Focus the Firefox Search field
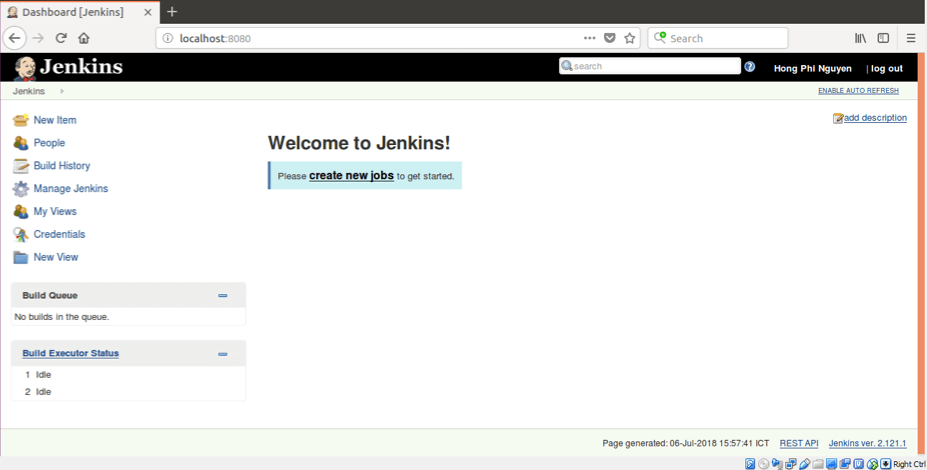The height and width of the screenshot is (470, 927). [x=718, y=38]
